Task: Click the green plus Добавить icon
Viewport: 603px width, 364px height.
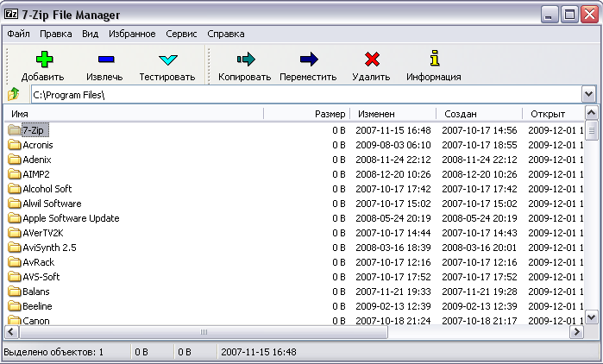Action: coord(44,60)
